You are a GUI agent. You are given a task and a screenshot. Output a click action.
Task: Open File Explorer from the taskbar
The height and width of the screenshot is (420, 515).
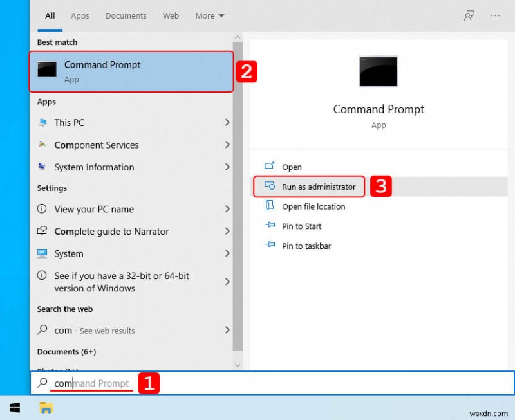(x=45, y=407)
